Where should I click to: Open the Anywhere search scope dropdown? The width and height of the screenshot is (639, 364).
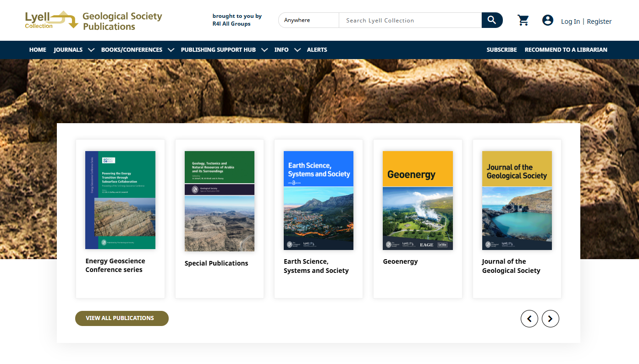click(308, 20)
